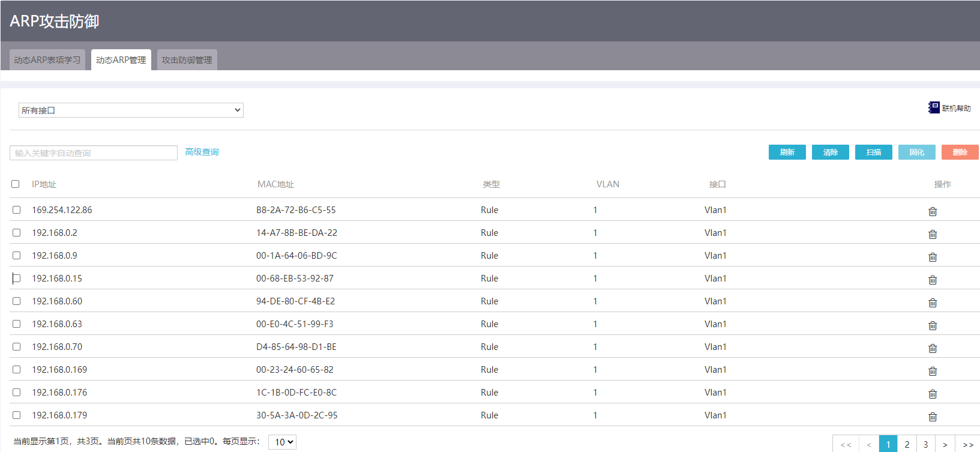Click MAC address 00-23-24-60-65-82
980x452 pixels.
pos(295,370)
